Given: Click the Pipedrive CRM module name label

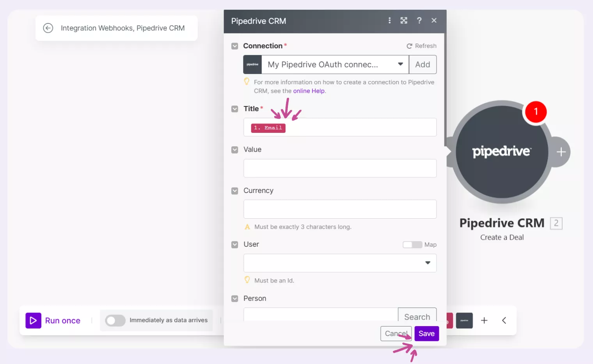Looking at the screenshot, I should (x=502, y=223).
